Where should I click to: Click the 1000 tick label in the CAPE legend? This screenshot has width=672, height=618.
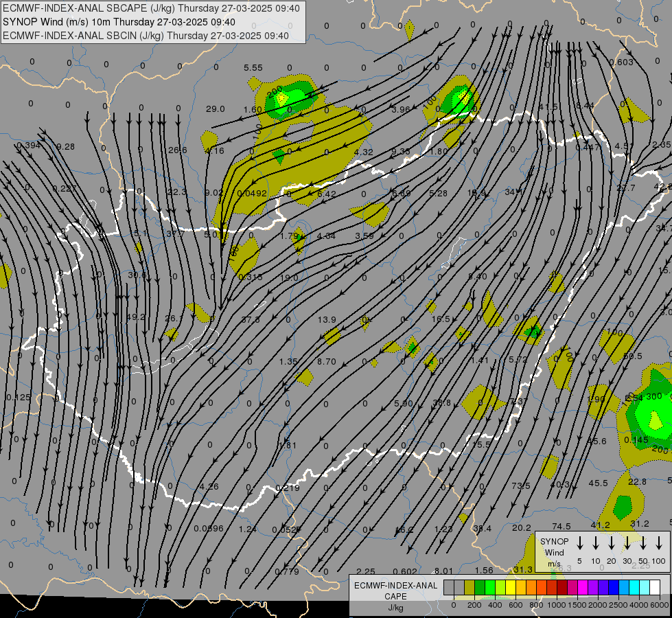(x=557, y=605)
